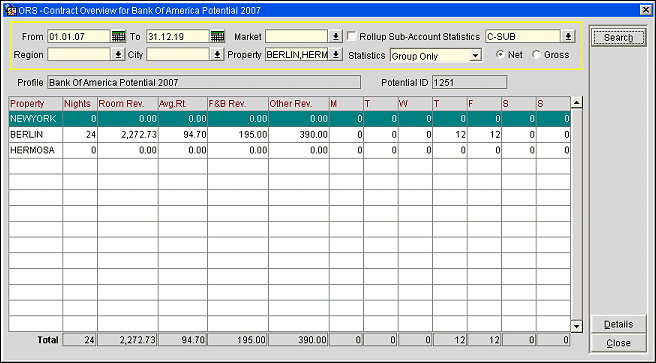Open the To date calendar picker
Screen dimensions: 656x363
(218, 37)
